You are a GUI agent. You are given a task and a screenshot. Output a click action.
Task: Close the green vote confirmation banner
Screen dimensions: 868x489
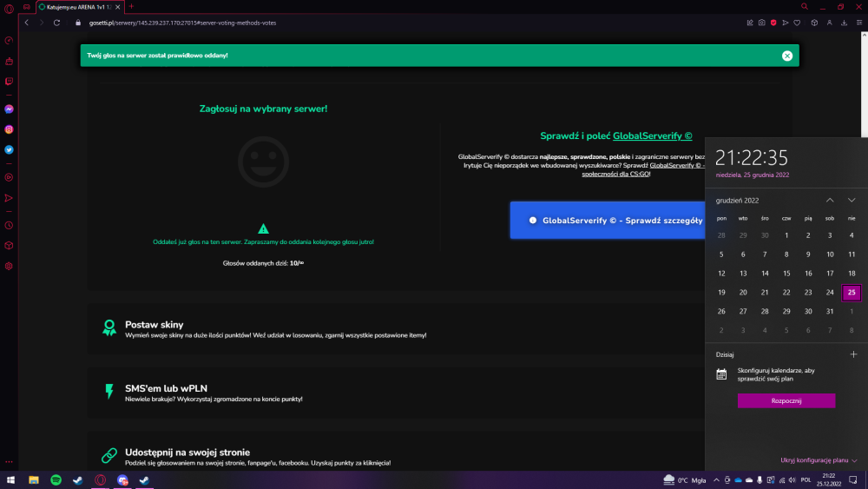click(787, 56)
